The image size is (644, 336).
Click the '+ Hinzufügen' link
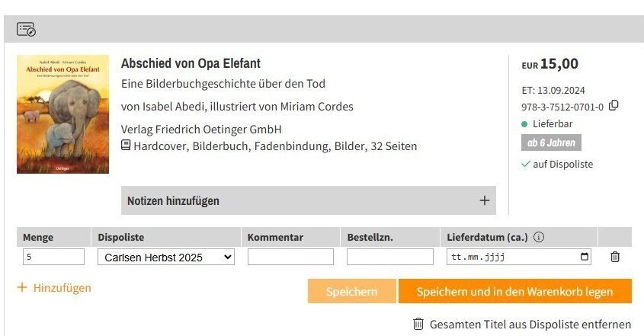coord(54,287)
